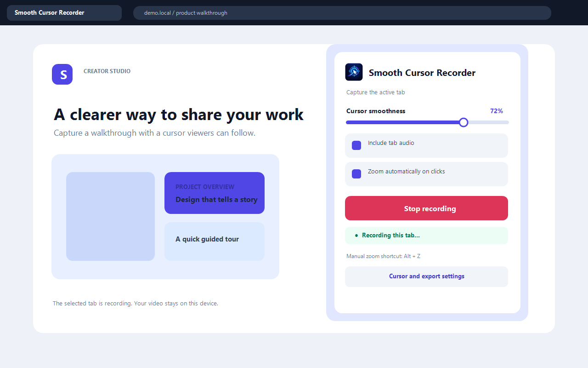The width and height of the screenshot is (588, 368).
Task: Click the demo.local address bar
Action: (x=342, y=13)
